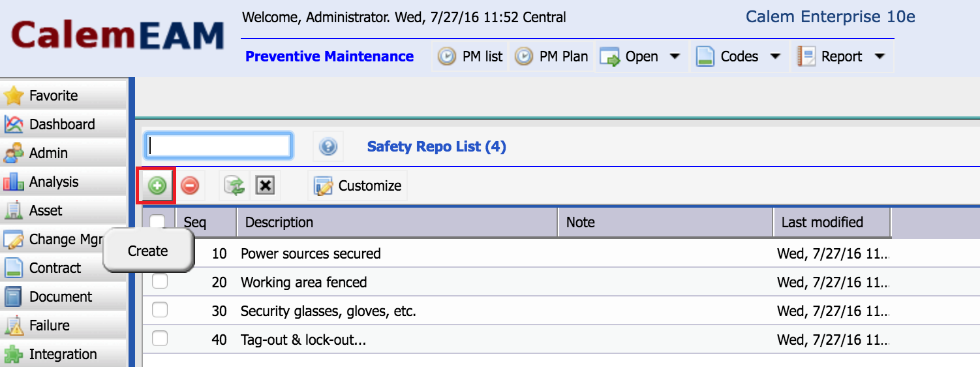This screenshot has width=980, height=367.
Task: Click the Favorite star icon
Action: point(14,95)
